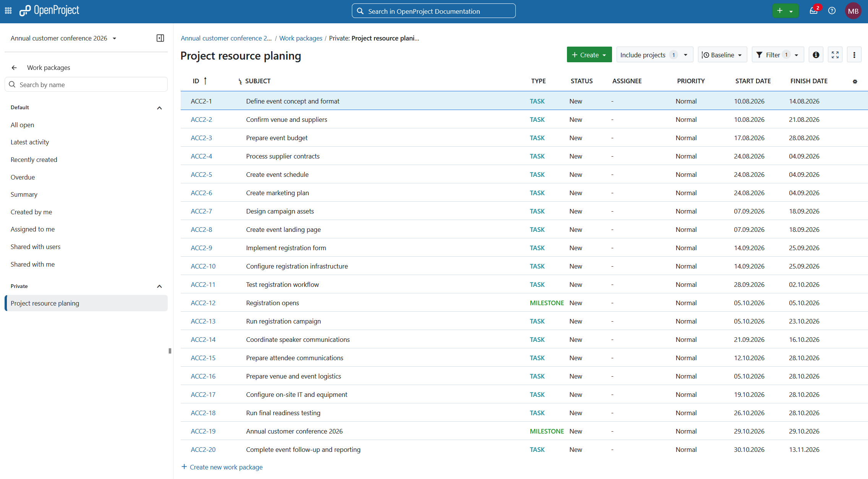Click the ID sort ascending arrow
868x479 pixels.
(205, 81)
